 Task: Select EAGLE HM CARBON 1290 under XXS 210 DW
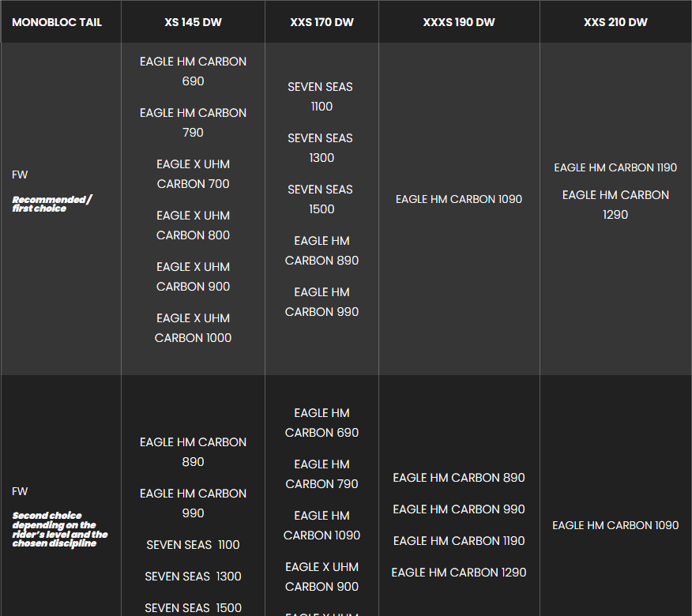click(615, 205)
